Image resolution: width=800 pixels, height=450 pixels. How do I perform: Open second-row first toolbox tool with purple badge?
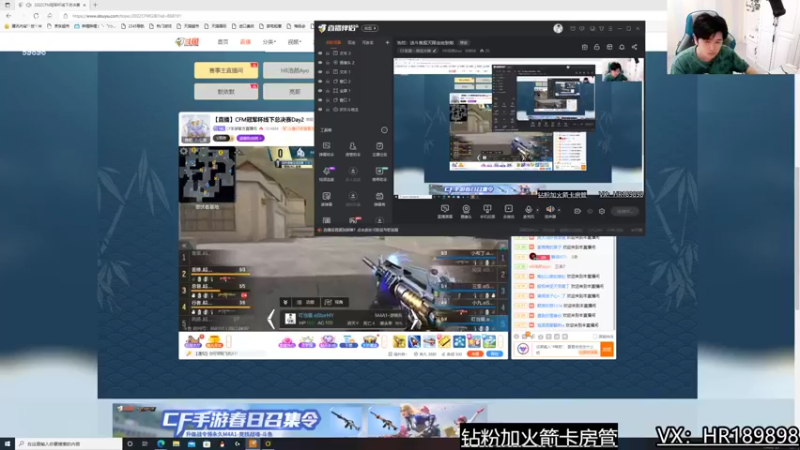click(327, 173)
